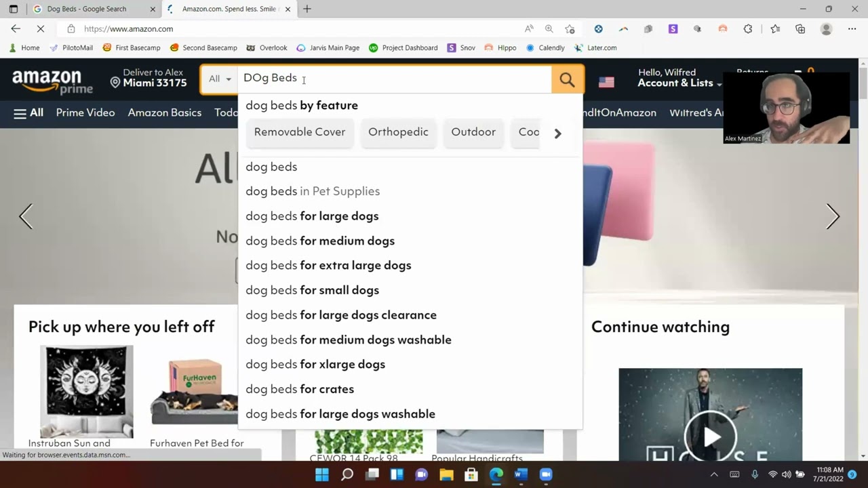Image resolution: width=868 pixels, height=488 pixels.
Task: Click the Amazon search magnifier button
Action: click(x=567, y=80)
